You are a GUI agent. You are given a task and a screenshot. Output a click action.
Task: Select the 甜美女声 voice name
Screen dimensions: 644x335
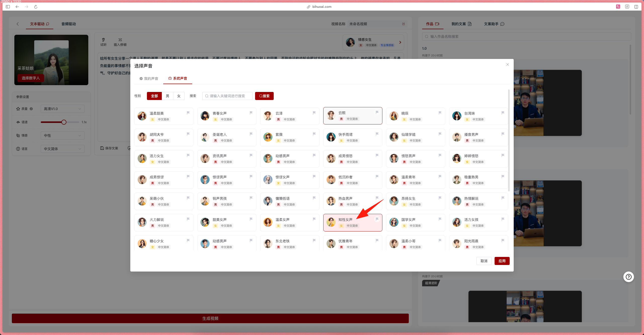tap(220, 220)
